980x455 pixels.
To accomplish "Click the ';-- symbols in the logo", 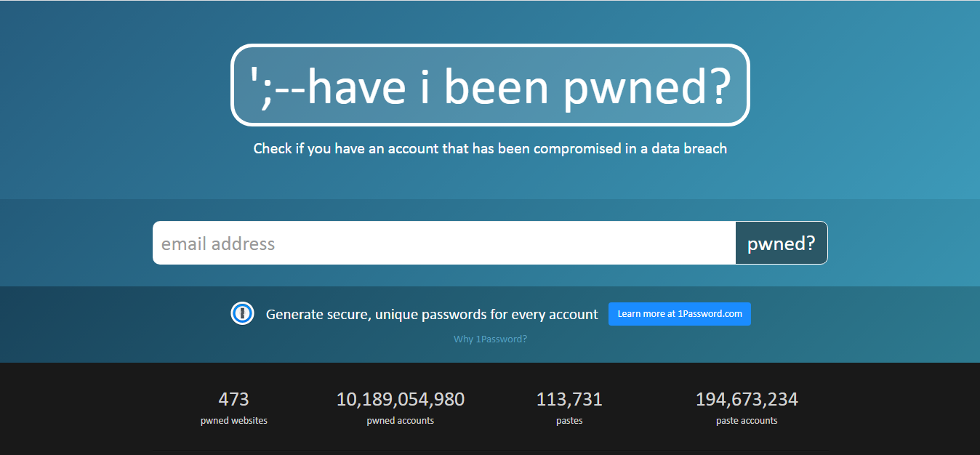I will coord(276,85).
